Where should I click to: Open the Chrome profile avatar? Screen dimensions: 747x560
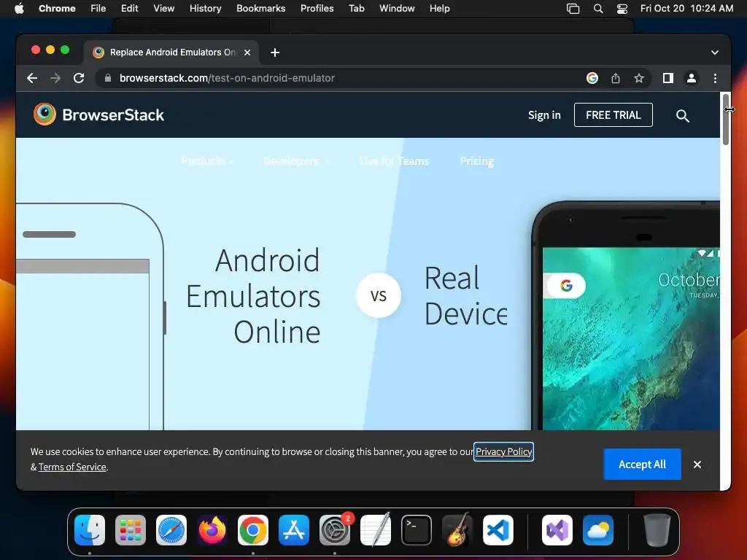pyautogui.click(x=692, y=78)
